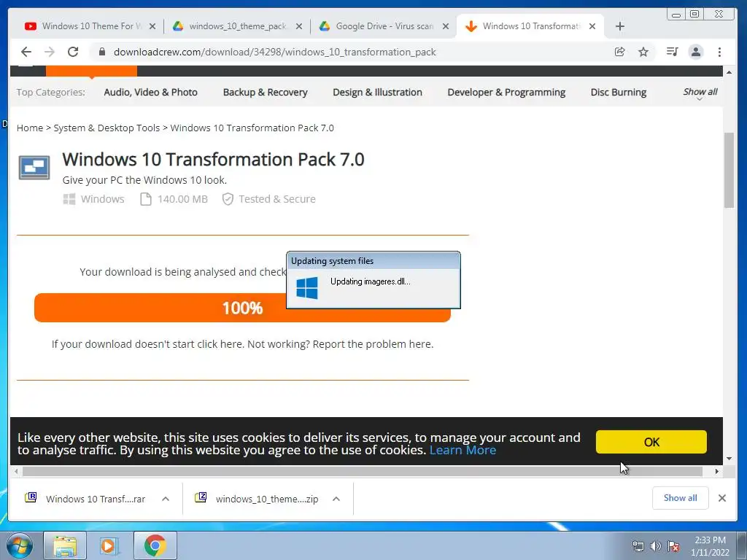Open the Windows Start menu orb
The width and height of the screenshot is (747, 560).
(x=20, y=545)
